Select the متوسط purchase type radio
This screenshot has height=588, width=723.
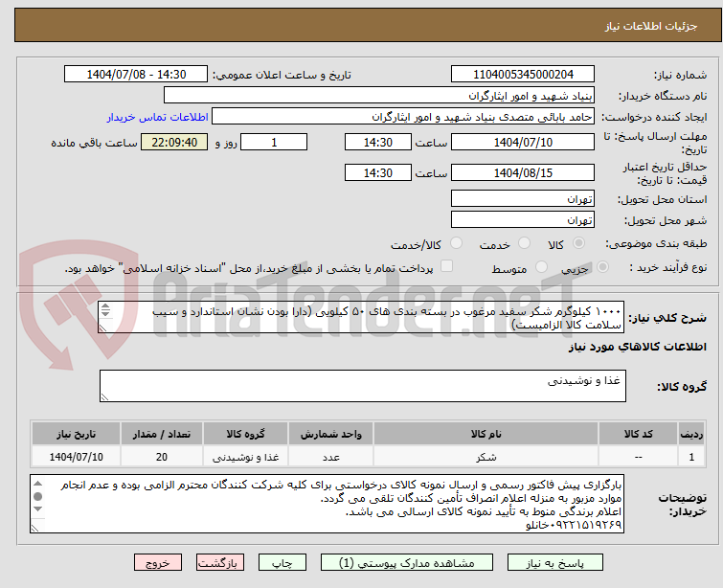click(541, 267)
